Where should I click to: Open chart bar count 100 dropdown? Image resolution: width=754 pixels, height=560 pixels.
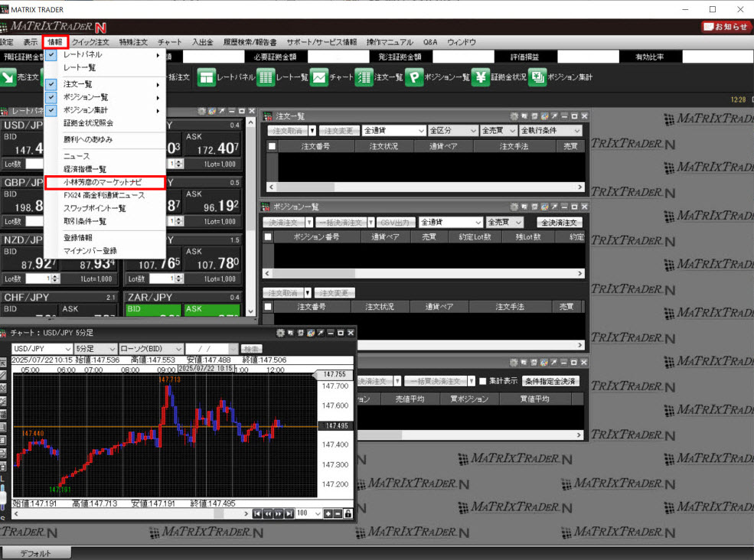[308, 513]
